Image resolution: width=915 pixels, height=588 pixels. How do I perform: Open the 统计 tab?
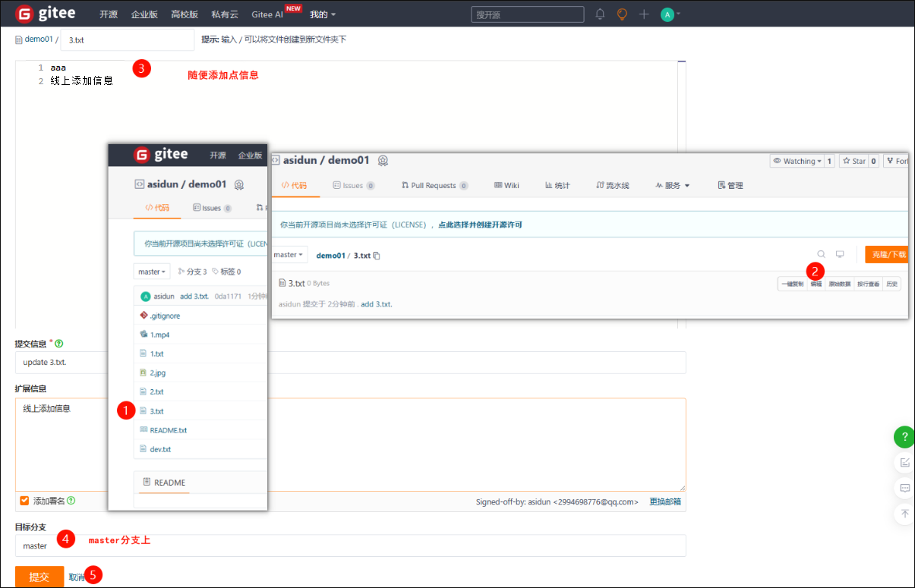click(557, 185)
